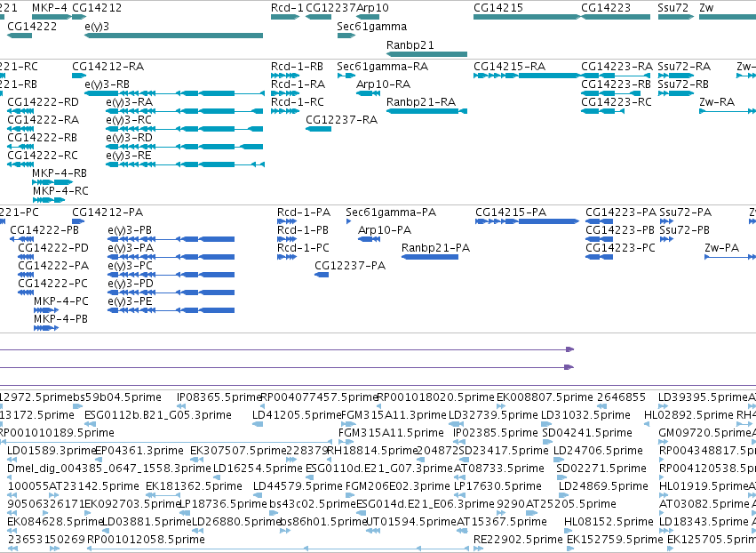Select the CG14222 gene label
This screenshot has width=756, height=553.
click(32, 27)
